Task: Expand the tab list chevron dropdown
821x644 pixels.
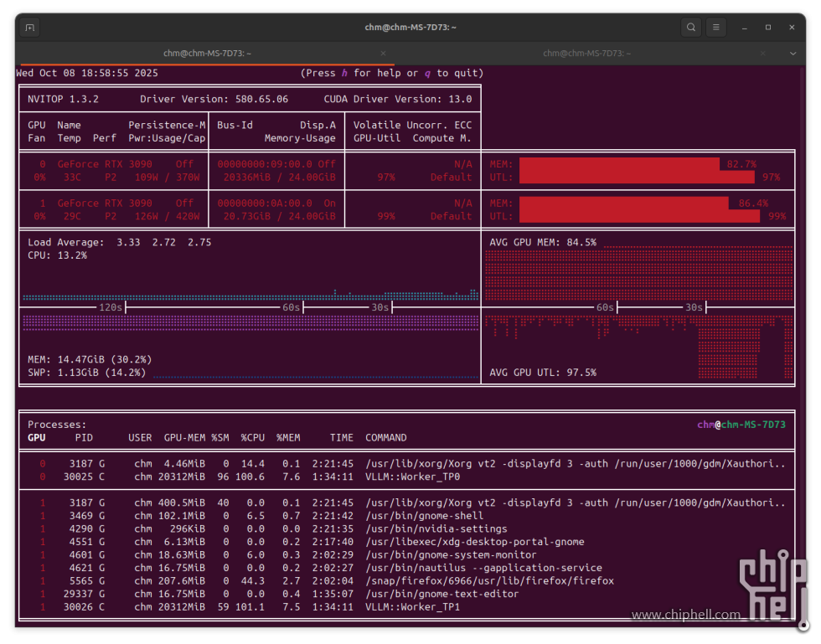Action: 793,53
